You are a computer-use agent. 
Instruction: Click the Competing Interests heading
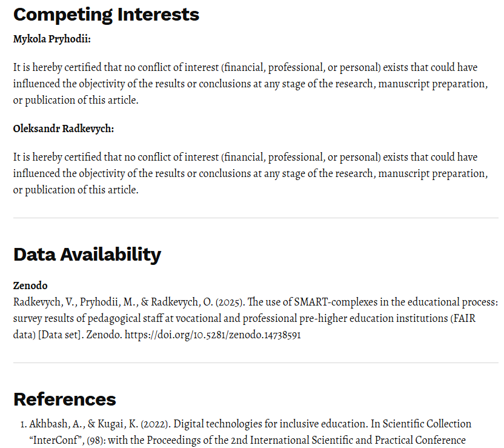point(106,14)
